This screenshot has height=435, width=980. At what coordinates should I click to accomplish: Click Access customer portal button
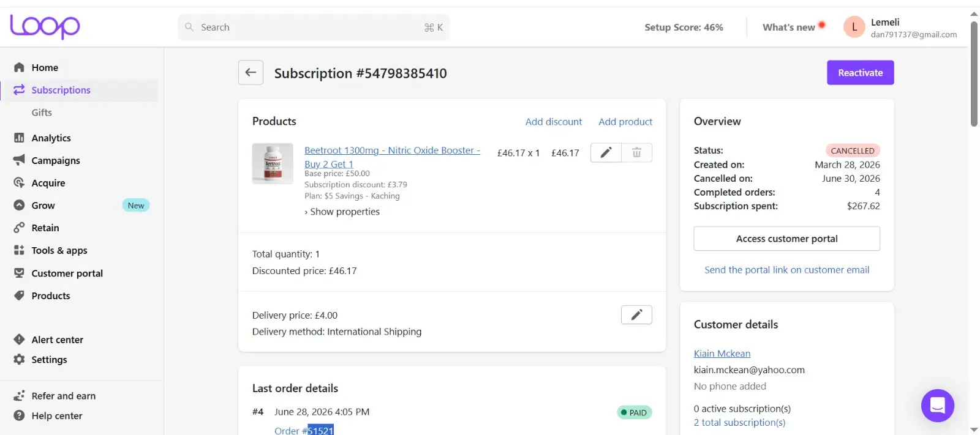pyautogui.click(x=787, y=239)
